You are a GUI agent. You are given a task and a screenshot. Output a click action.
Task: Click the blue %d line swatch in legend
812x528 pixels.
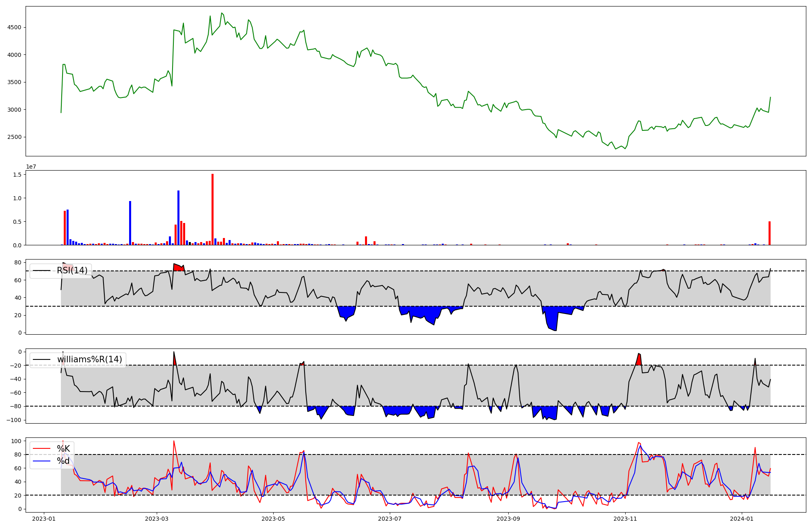pyautogui.click(x=41, y=461)
